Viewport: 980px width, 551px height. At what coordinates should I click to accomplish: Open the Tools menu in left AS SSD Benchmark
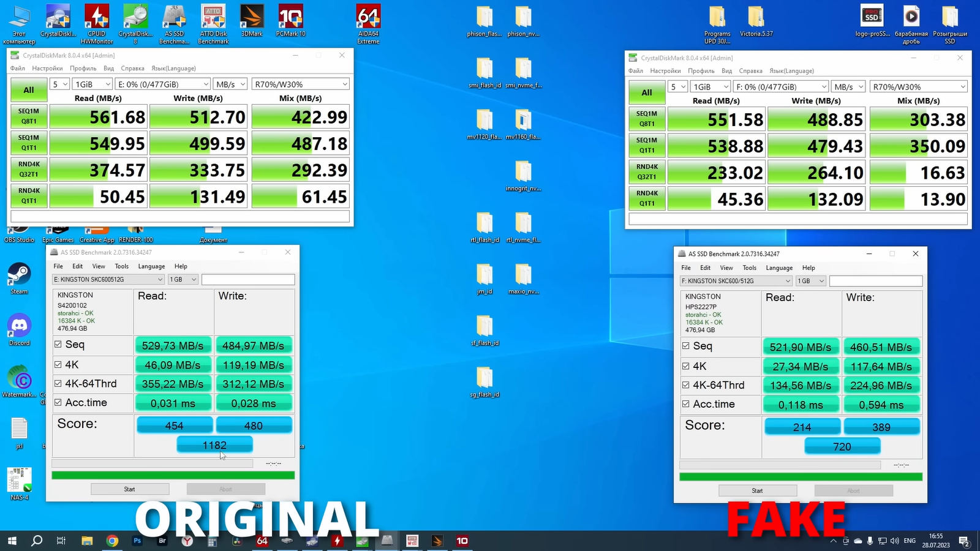[x=121, y=266]
